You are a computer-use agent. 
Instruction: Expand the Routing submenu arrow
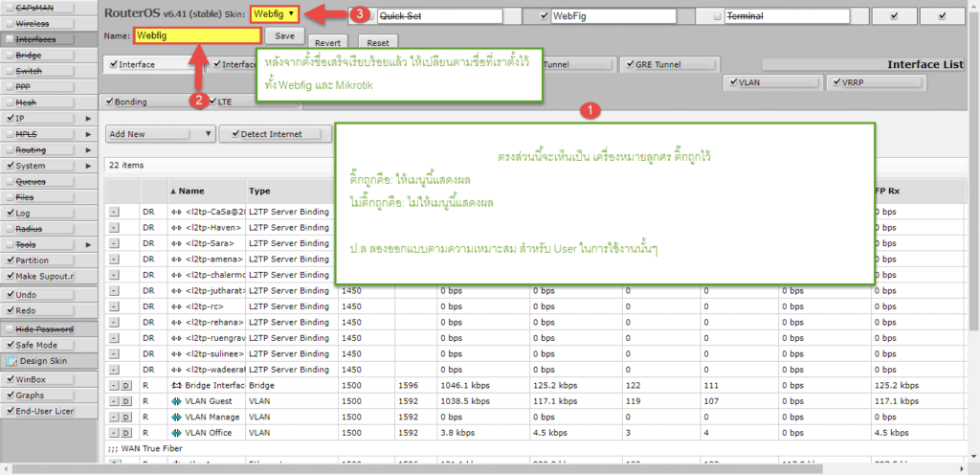pyautogui.click(x=88, y=150)
